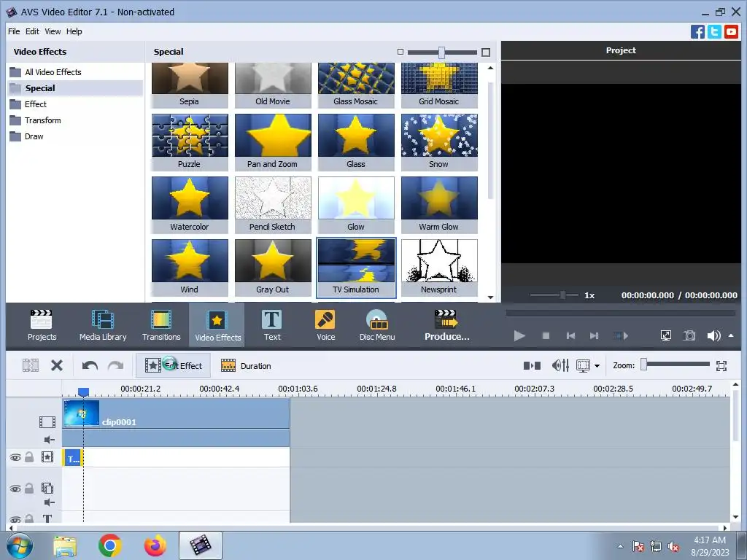Click the small thumbnail size icon
This screenshot has width=747, height=560.
pos(400,52)
